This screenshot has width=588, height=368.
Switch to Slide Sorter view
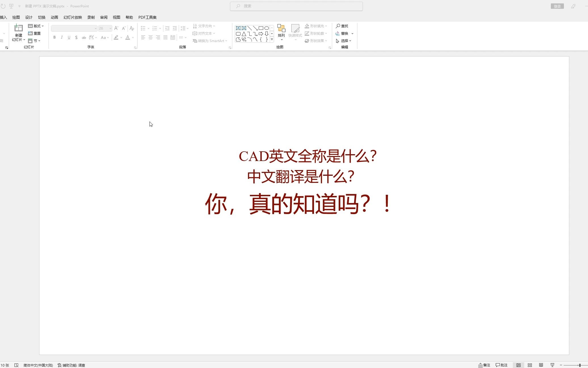pos(530,365)
